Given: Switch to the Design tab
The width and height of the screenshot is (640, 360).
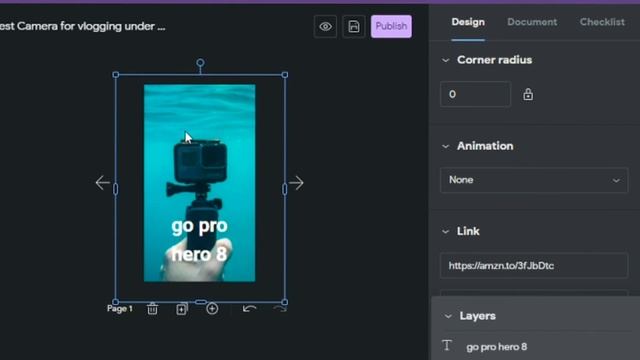Looking at the screenshot, I should pos(468,22).
